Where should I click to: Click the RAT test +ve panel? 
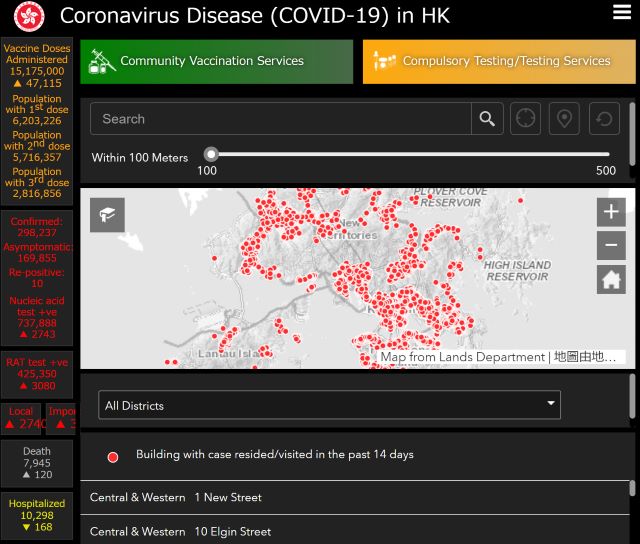tap(37, 374)
